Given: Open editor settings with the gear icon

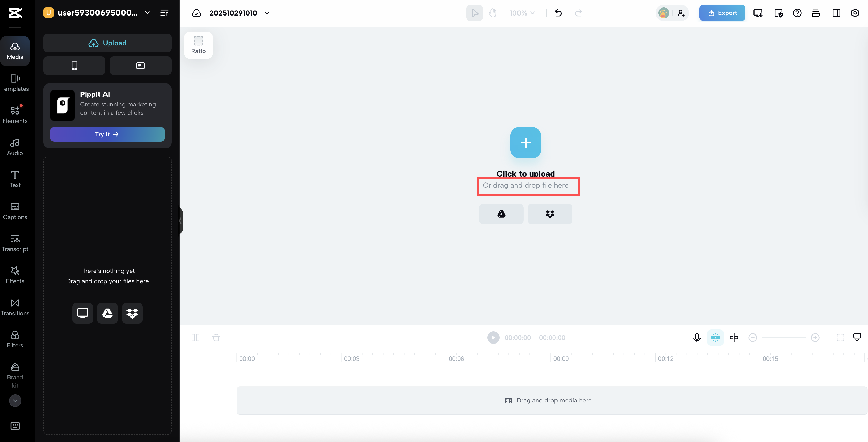Looking at the screenshot, I should (855, 13).
